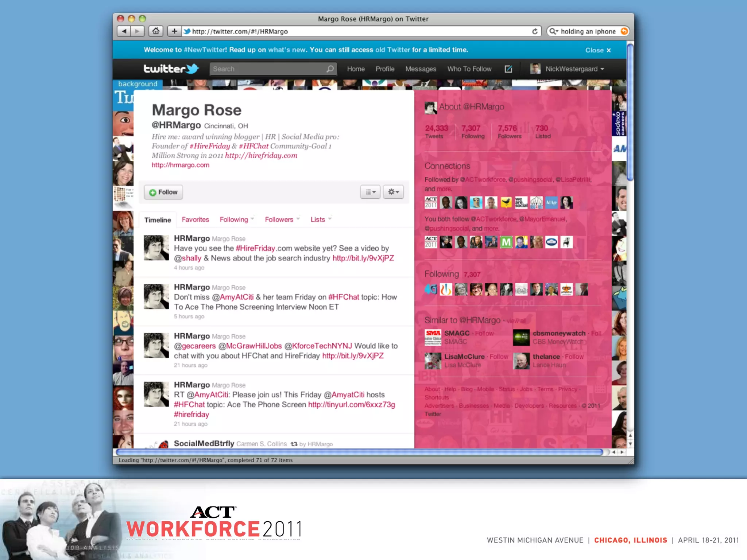Follow SMAGC from similar accounts
Image resolution: width=747 pixels, height=560 pixels.
tap(484, 333)
